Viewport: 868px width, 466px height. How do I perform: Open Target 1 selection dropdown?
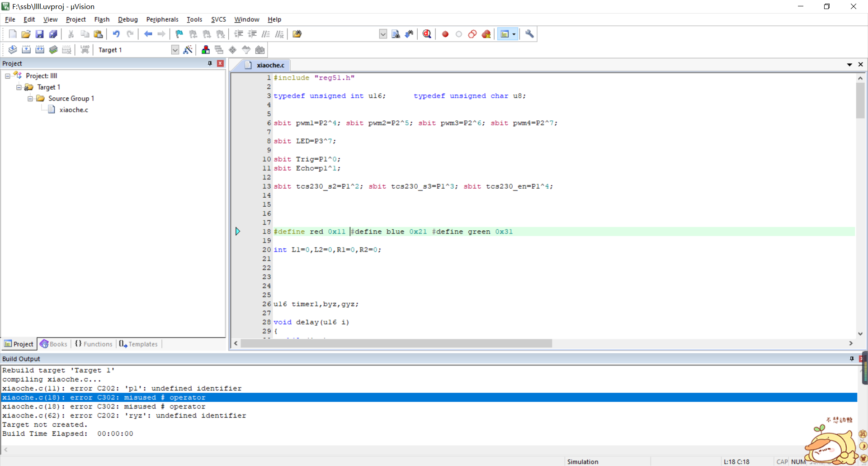(x=175, y=50)
